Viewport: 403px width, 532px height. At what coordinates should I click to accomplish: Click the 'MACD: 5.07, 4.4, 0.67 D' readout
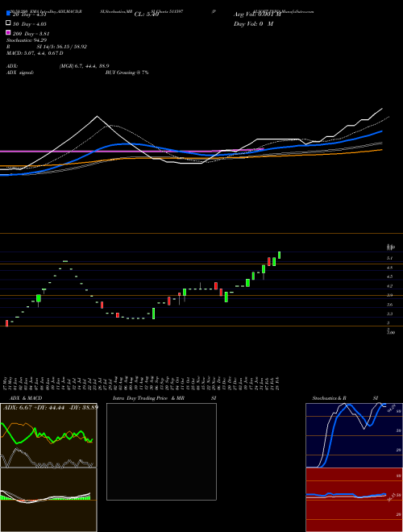tap(35, 53)
